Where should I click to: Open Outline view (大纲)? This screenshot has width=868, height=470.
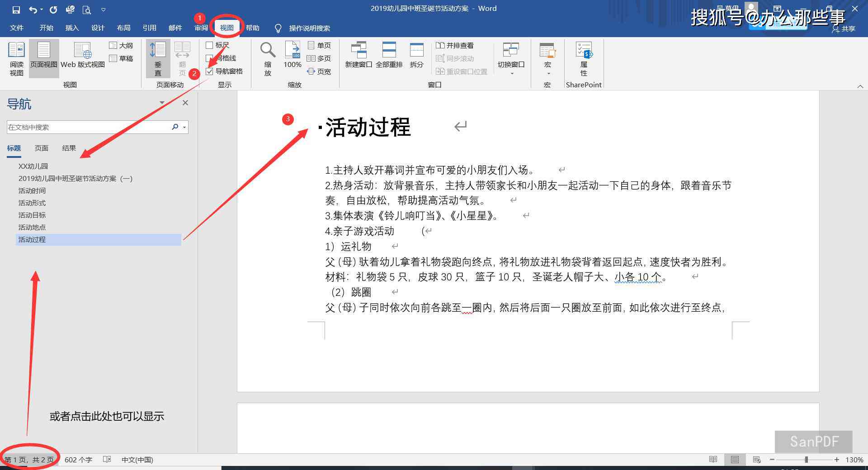click(x=121, y=46)
